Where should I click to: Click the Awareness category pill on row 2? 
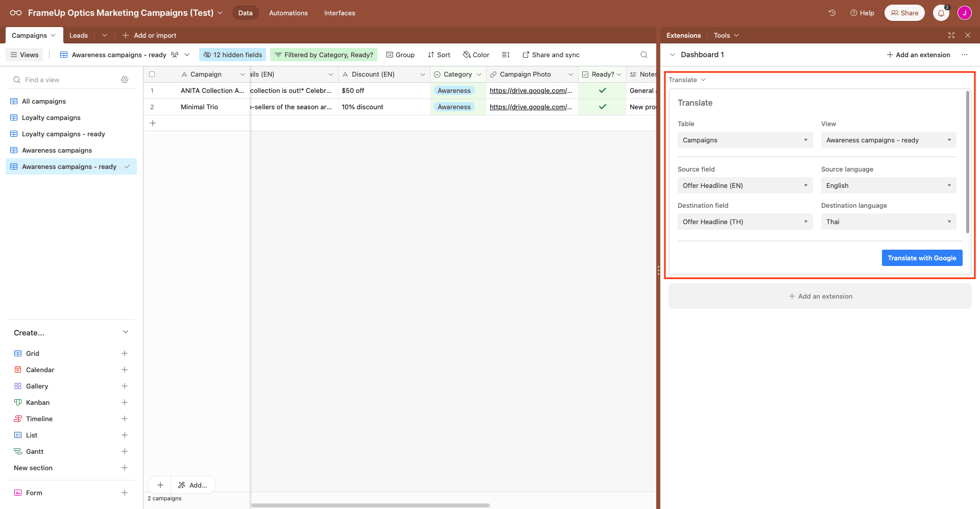point(453,107)
